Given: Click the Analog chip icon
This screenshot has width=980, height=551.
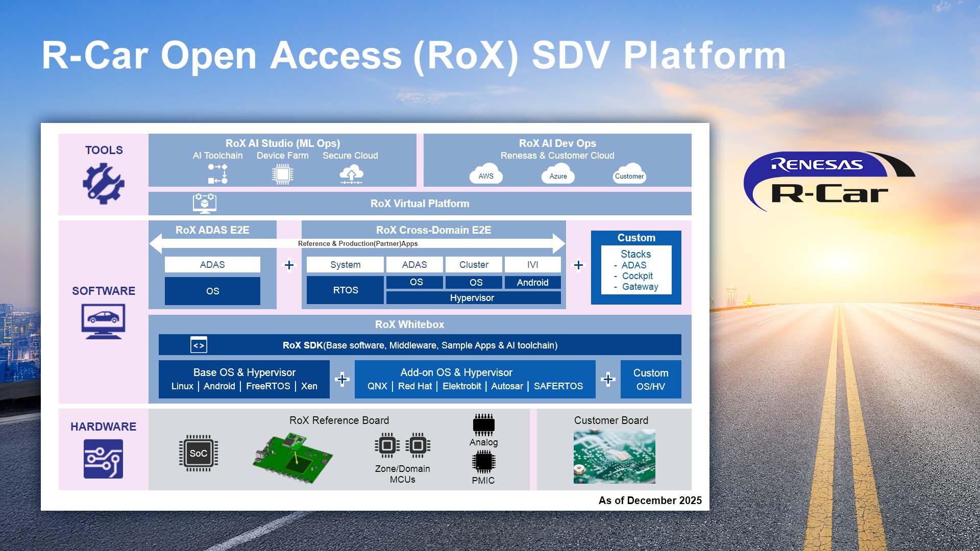Looking at the screenshot, I should pos(483,424).
